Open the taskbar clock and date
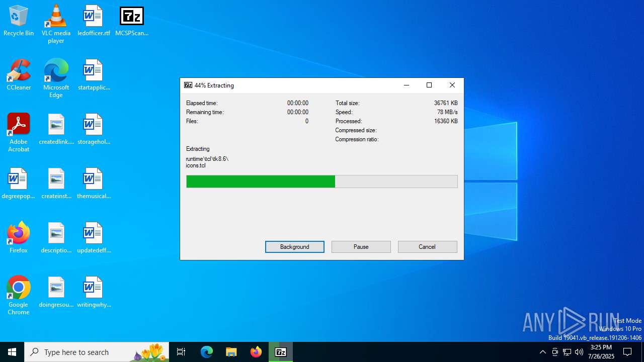 click(x=601, y=352)
